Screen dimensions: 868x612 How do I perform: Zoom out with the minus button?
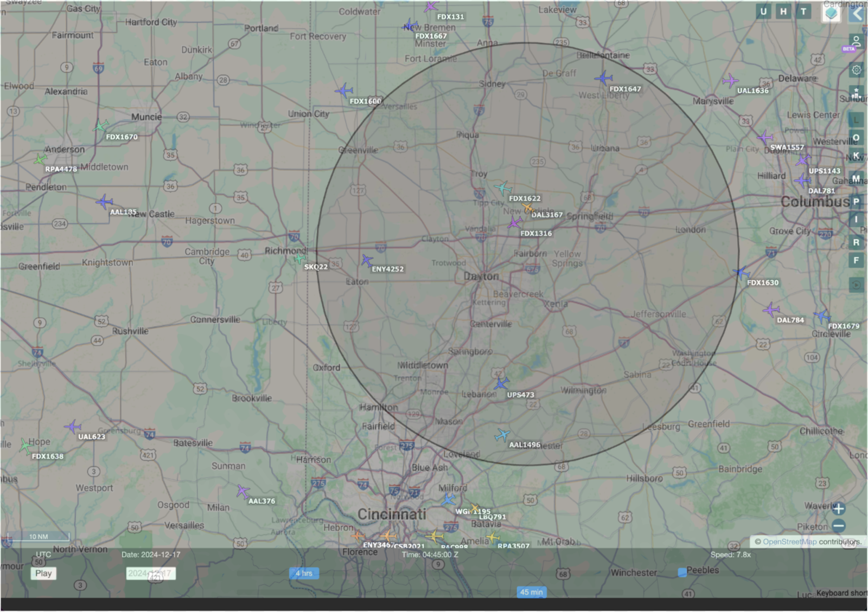tap(839, 526)
